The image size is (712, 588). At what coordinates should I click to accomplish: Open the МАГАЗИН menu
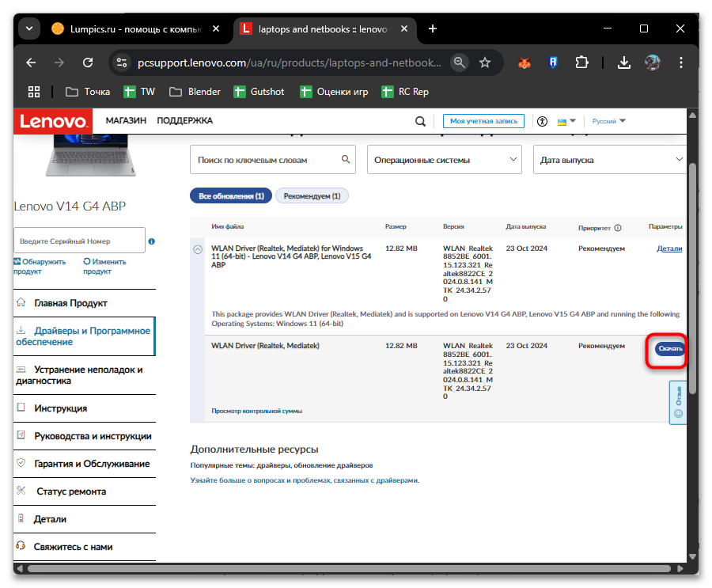(126, 120)
